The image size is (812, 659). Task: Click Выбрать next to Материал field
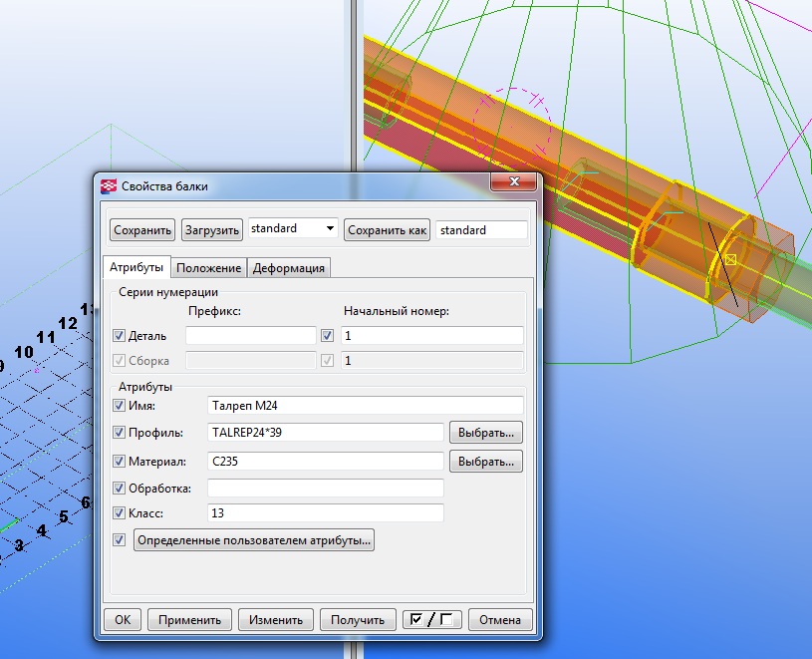pos(486,461)
